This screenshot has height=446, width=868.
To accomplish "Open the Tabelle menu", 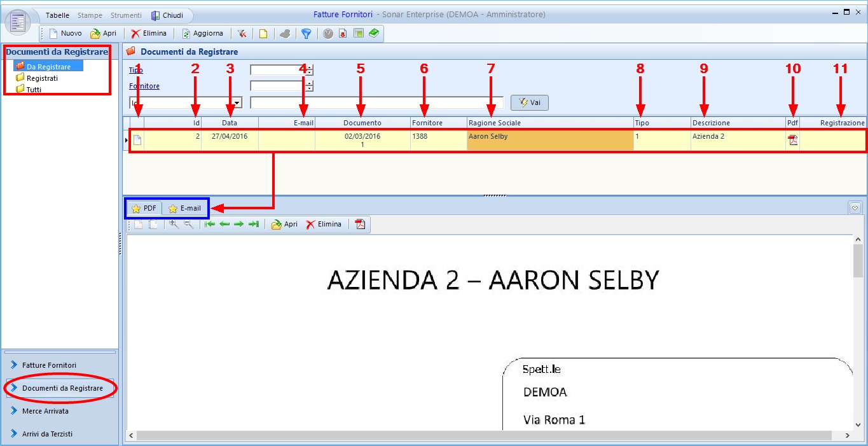I will 57,15.
